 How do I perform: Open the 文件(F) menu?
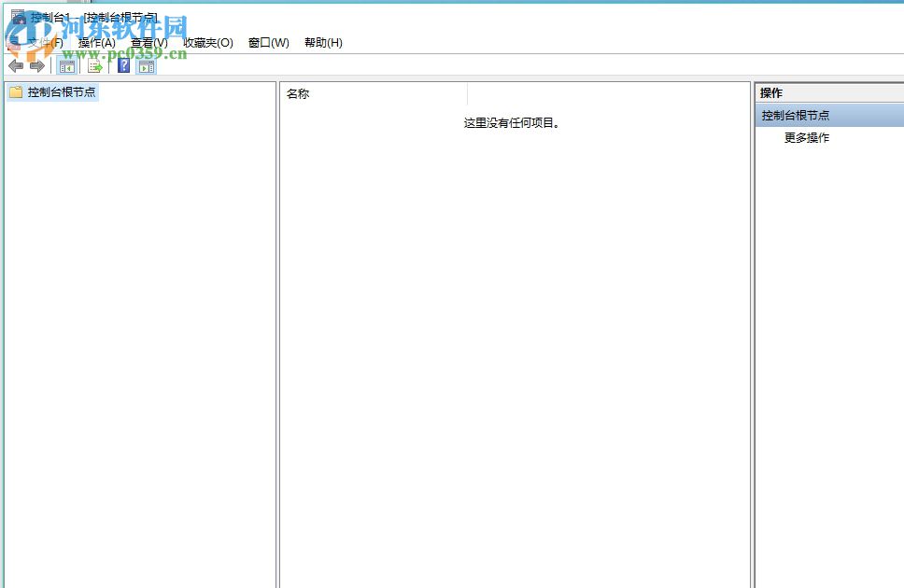coord(45,42)
